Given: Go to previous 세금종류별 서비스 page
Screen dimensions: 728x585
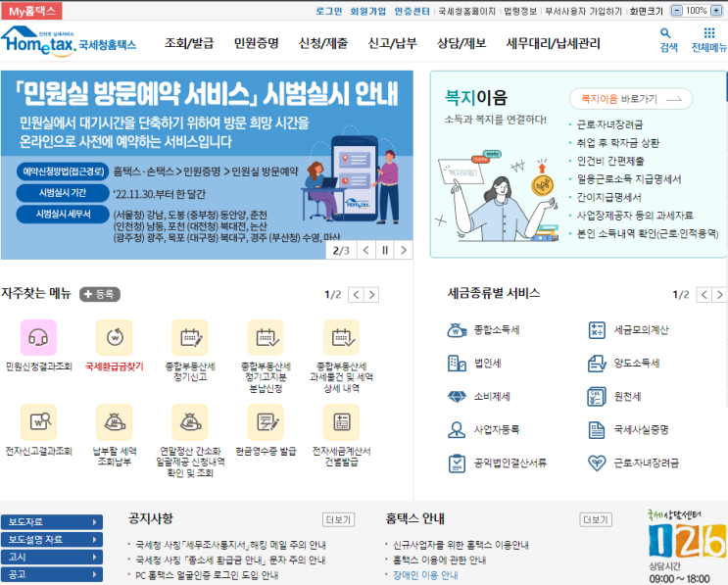Looking at the screenshot, I should click(704, 295).
